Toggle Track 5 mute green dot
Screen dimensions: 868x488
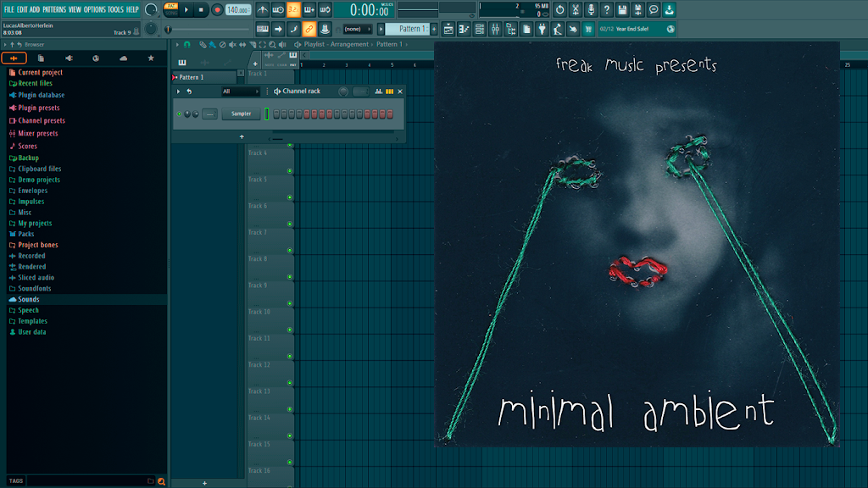point(290,197)
